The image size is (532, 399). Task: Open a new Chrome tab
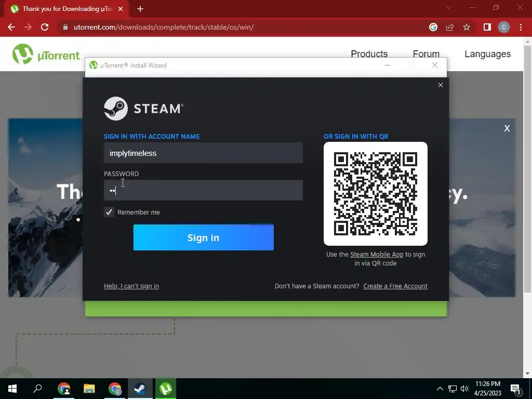[140, 9]
